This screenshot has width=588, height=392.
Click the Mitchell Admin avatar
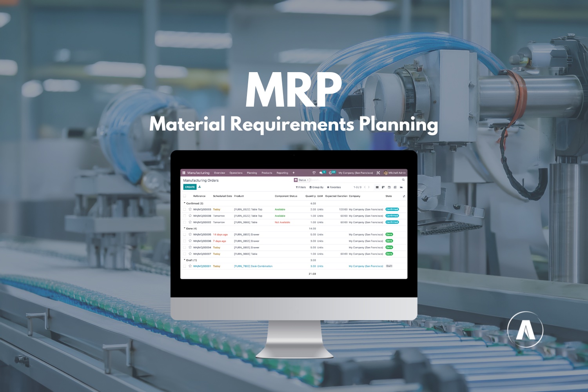[x=386, y=173]
